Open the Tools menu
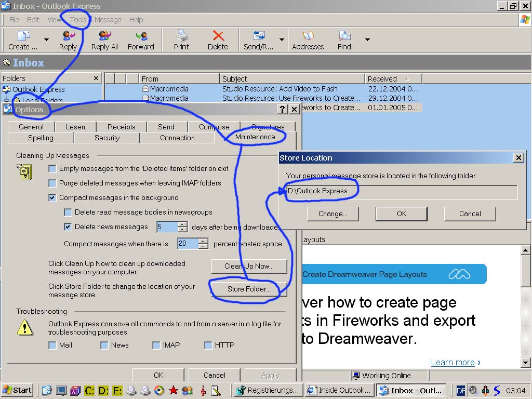 click(x=78, y=20)
